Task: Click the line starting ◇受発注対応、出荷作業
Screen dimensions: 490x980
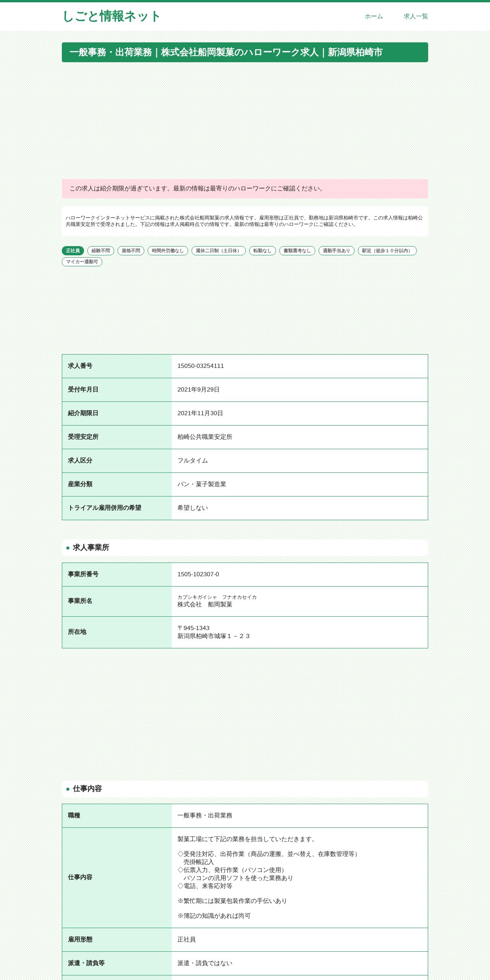Action: (269, 854)
